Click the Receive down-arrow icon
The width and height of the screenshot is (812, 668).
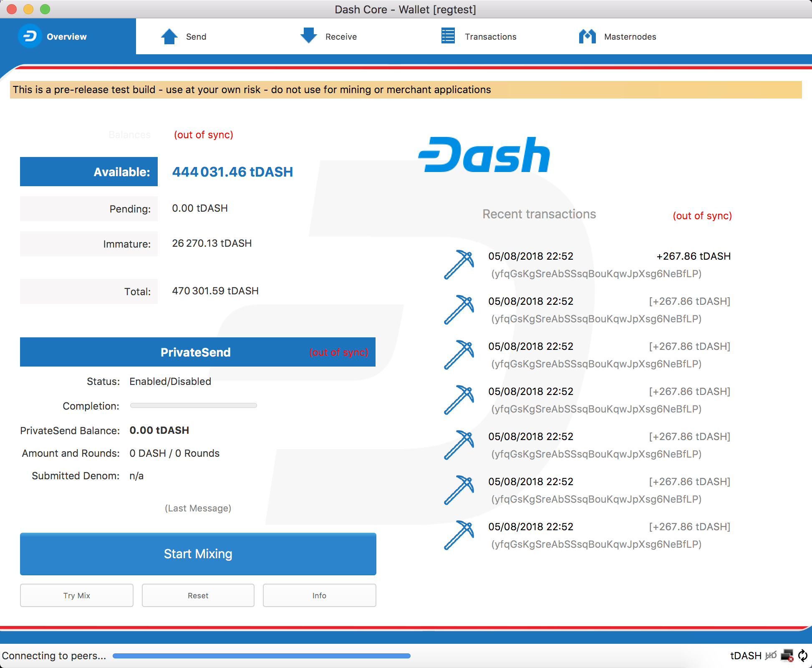pyautogui.click(x=309, y=36)
